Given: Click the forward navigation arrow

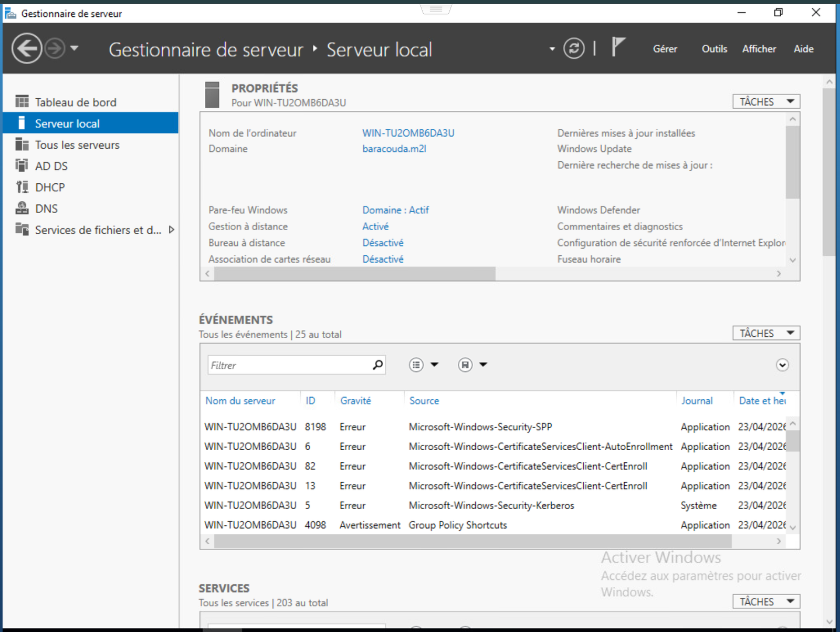Looking at the screenshot, I should pos(55,48).
